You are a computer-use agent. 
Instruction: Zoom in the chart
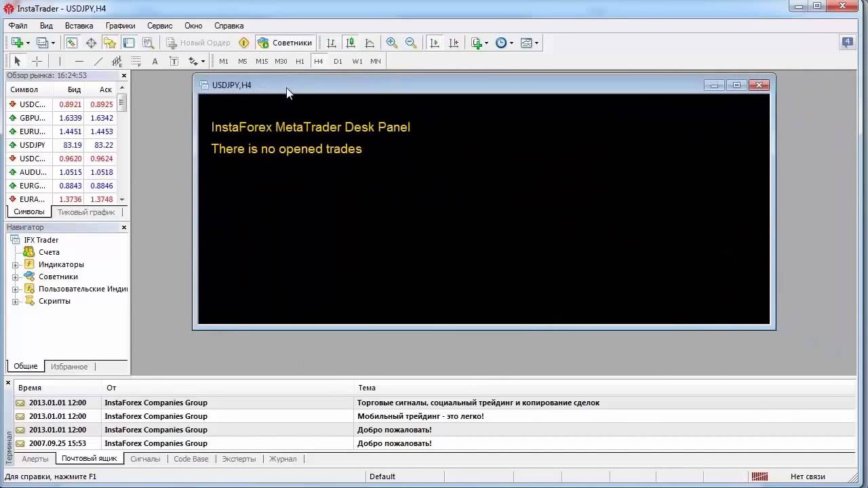392,43
